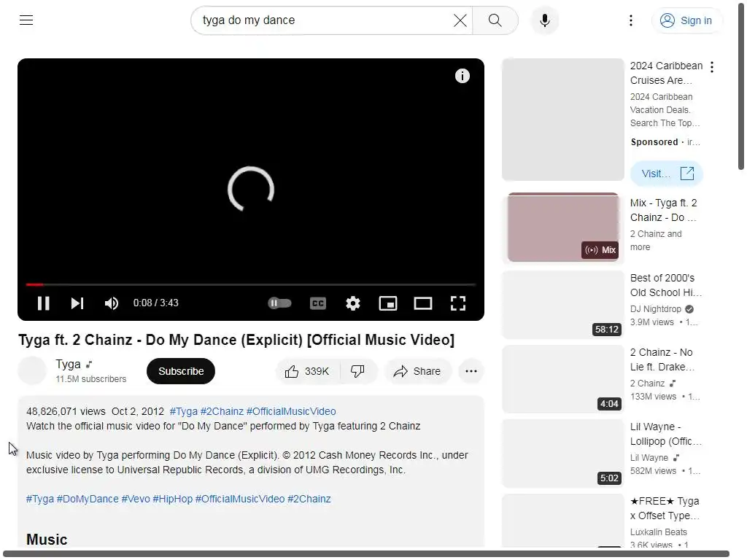747x560 pixels.
Task: Open more actions ellipsis below video
Action: 471,371
